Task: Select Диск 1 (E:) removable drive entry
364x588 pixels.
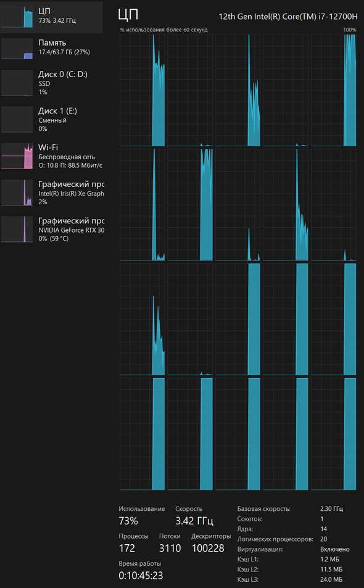Action: (51, 119)
